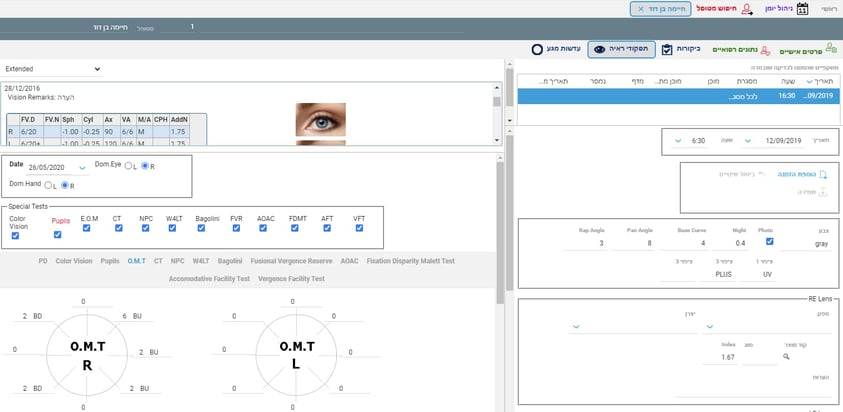This screenshot has height=412, width=843.
Task: Switch to the PD tab
Action: click(x=43, y=261)
